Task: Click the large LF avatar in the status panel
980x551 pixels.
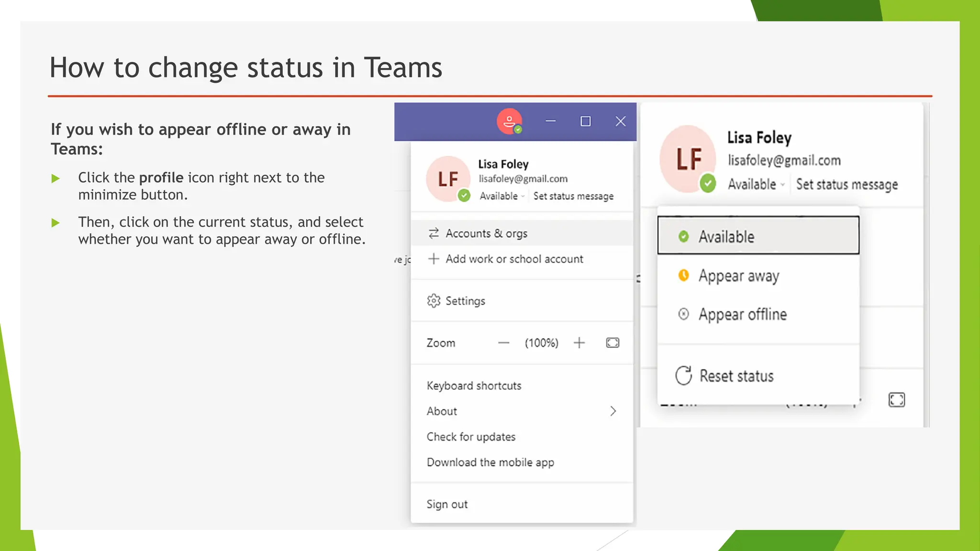Action: pyautogui.click(x=688, y=159)
